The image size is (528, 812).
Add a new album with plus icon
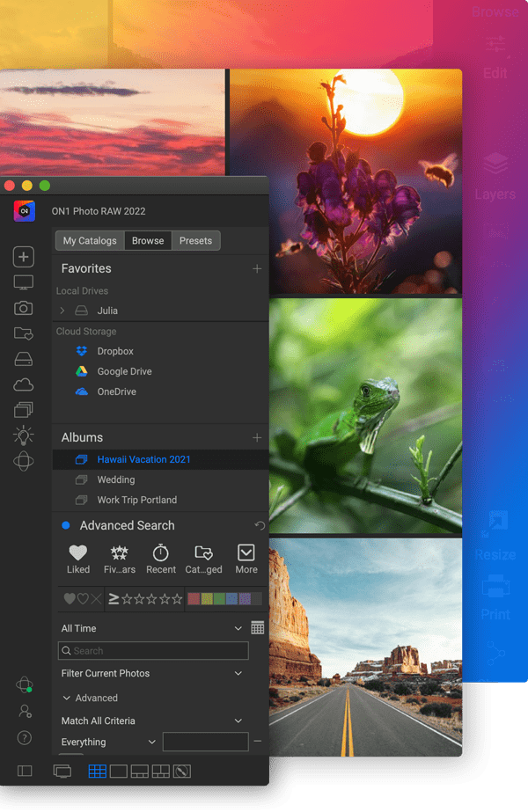click(257, 437)
